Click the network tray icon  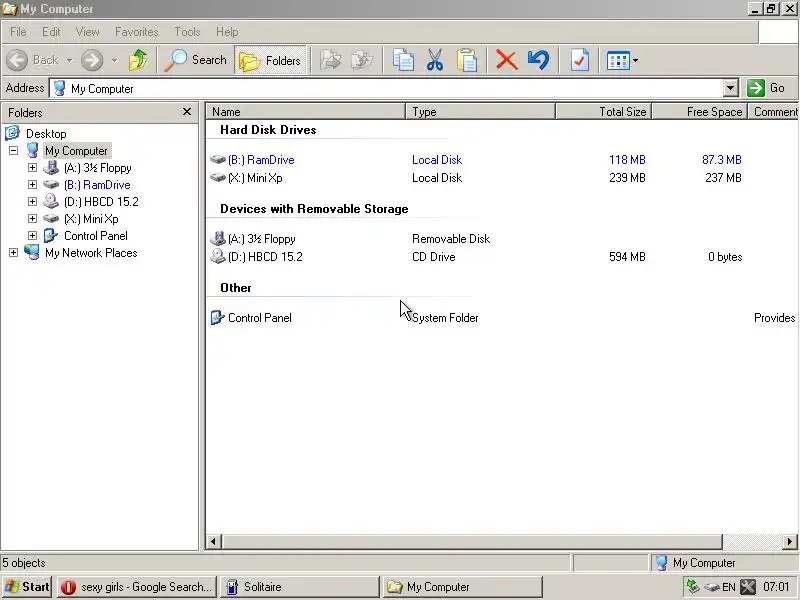click(693, 587)
